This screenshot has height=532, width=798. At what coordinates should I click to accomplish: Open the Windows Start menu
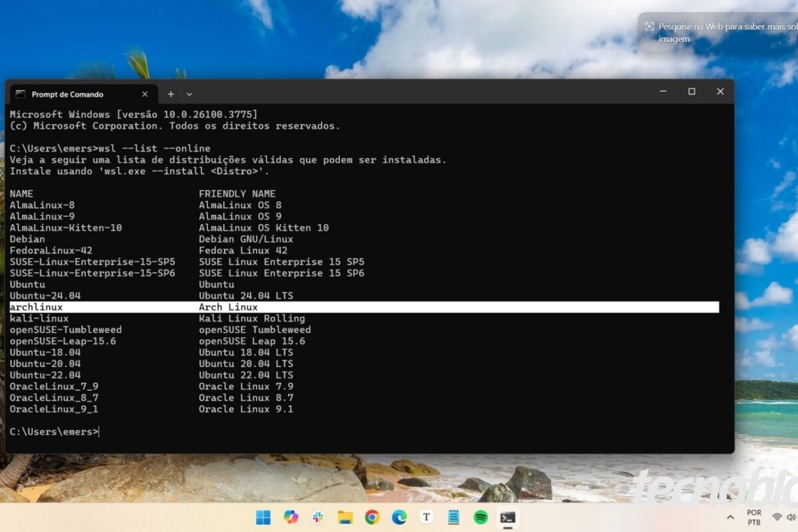coord(263,517)
